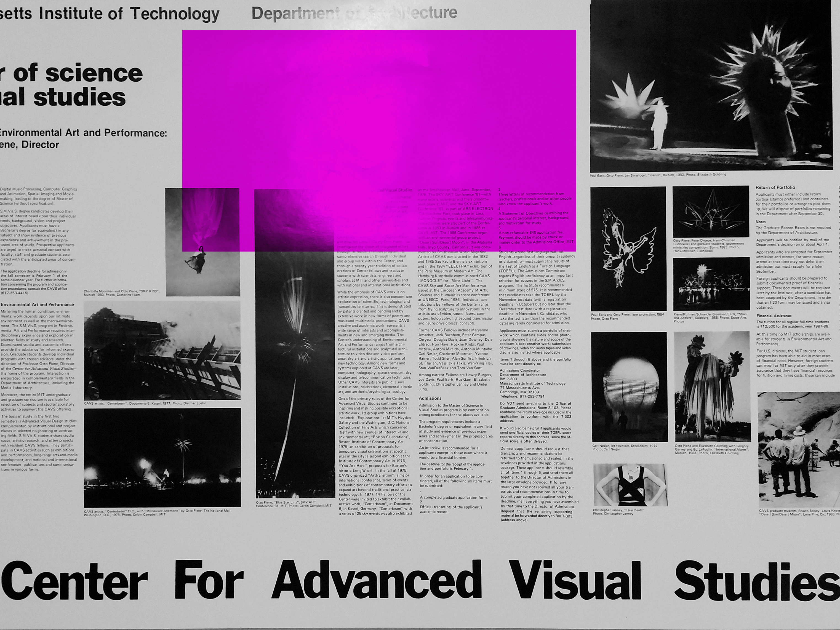840x630 pixels.
Task: Click the 'ice fountain, Stockholm, 1972' caption
Action: (625, 447)
